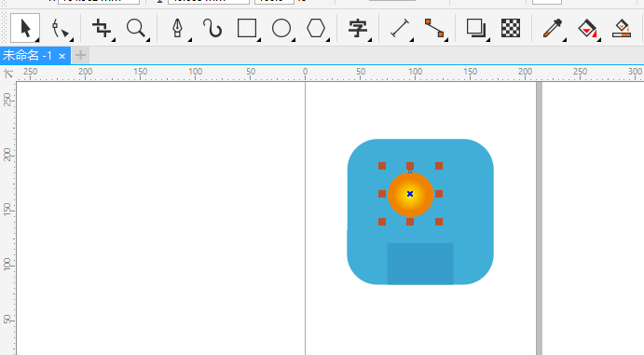Image resolution: width=644 pixels, height=355 pixels.
Task: Add a new document with plus tab
Action: (x=80, y=55)
